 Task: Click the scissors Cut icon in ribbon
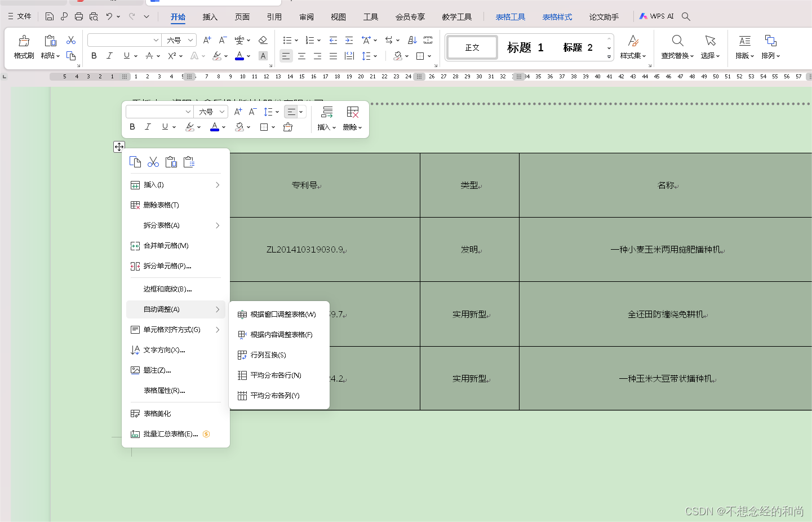[71, 40]
